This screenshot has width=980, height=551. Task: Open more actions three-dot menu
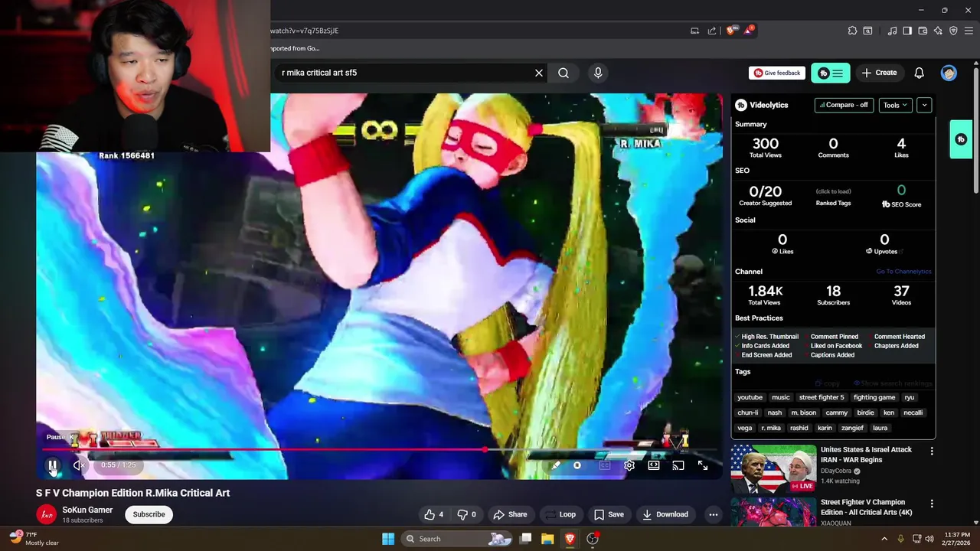[x=714, y=514]
